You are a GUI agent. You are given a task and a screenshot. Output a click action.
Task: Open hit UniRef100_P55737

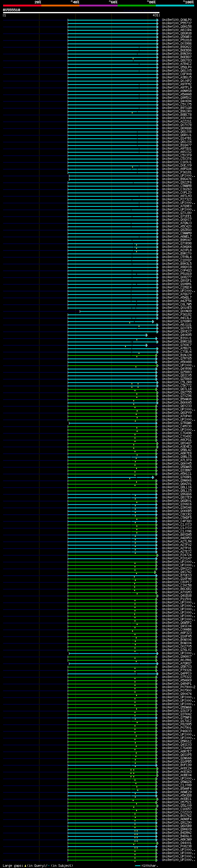(x=177, y=23)
